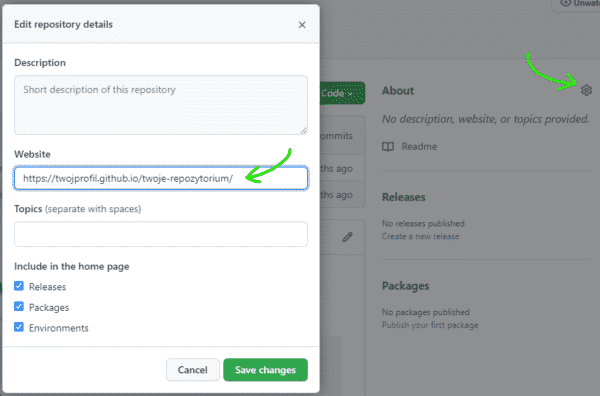The width and height of the screenshot is (600, 396).
Task: Uncheck the Releases checkbox
Action: [19, 286]
